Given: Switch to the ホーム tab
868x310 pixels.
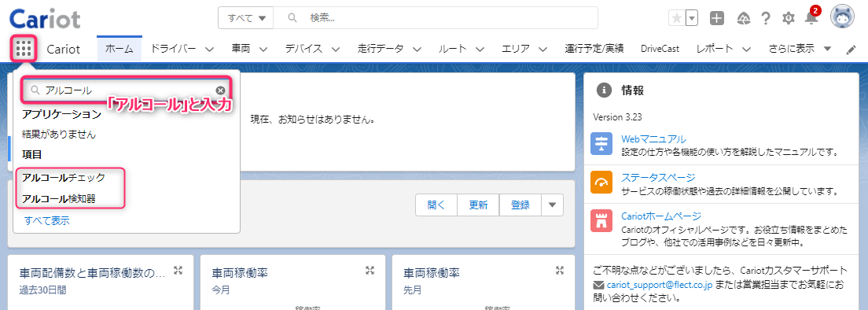Looking at the screenshot, I should pyautogui.click(x=120, y=49).
